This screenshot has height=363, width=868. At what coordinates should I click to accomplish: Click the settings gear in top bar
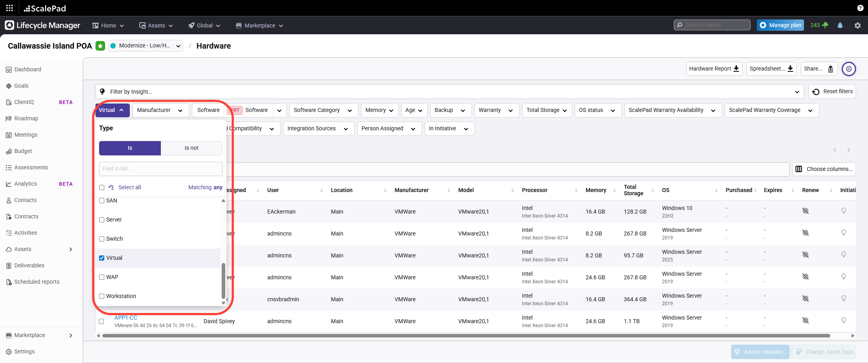click(x=857, y=26)
